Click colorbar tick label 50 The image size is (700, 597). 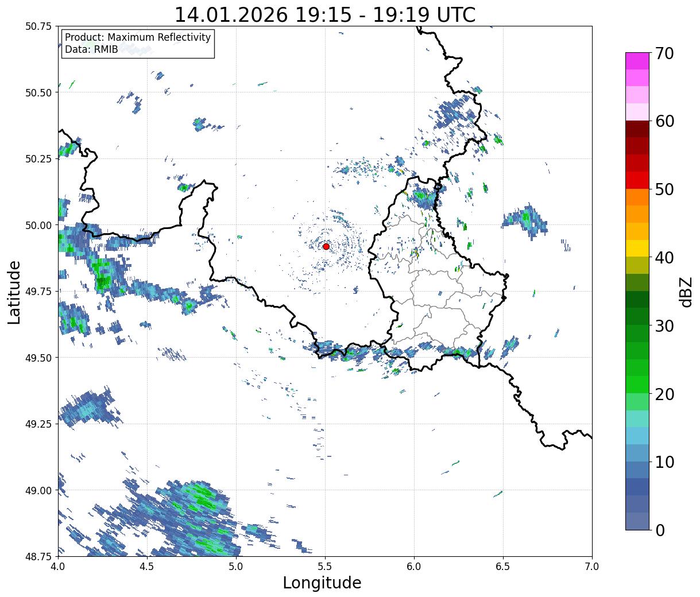tap(664, 189)
